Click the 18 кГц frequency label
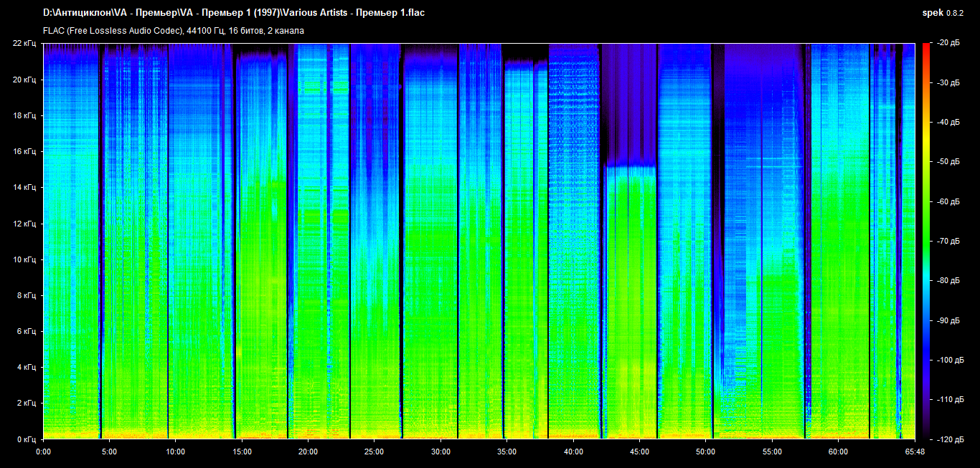 [x=24, y=115]
